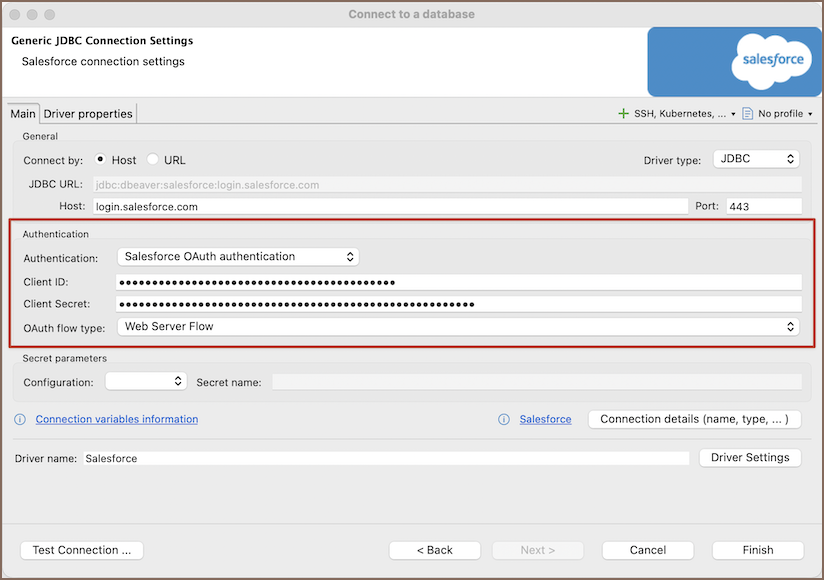The image size is (824, 580).
Task: Open the Connection variables information link
Action: [117, 419]
